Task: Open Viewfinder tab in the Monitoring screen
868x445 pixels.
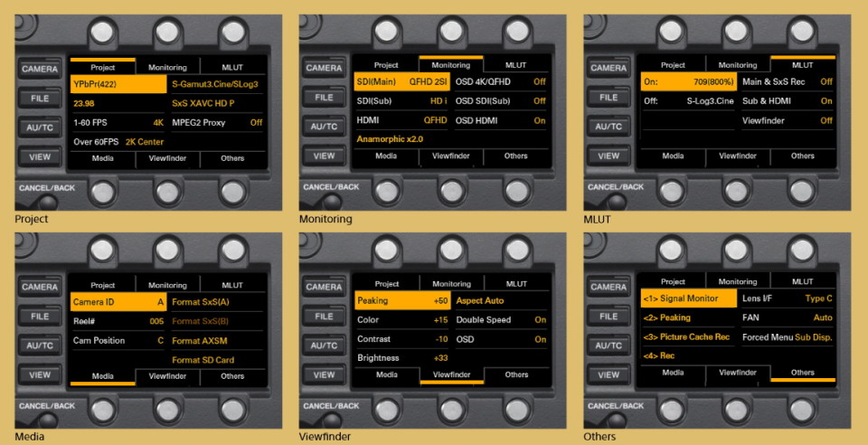Action: pyautogui.click(x=451, y=156)
